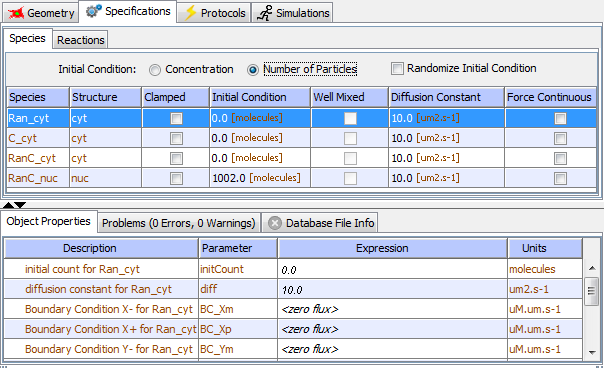Sort by Diffusion Constant column header
Image resolution: width=604 pixels, height=368 pixels.
(x=446, y=97)
